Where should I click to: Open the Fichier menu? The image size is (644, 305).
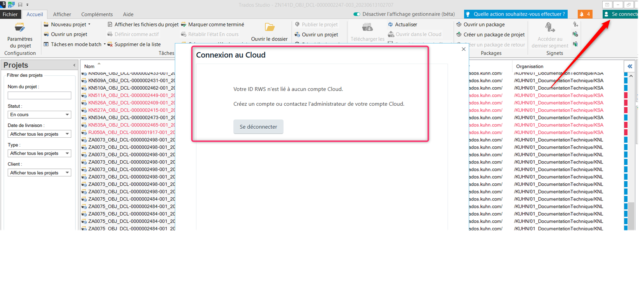[10, 14]
